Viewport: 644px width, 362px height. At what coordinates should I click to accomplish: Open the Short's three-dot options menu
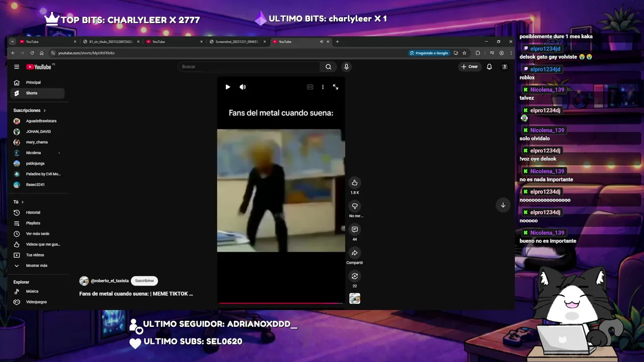[x=323, y=87]
